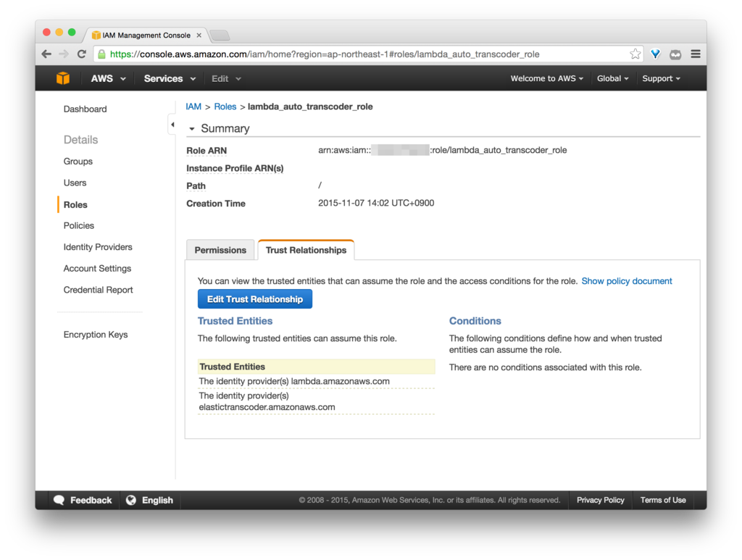Open the Feedback button in footer
The image size is (742, 560).
83,500
